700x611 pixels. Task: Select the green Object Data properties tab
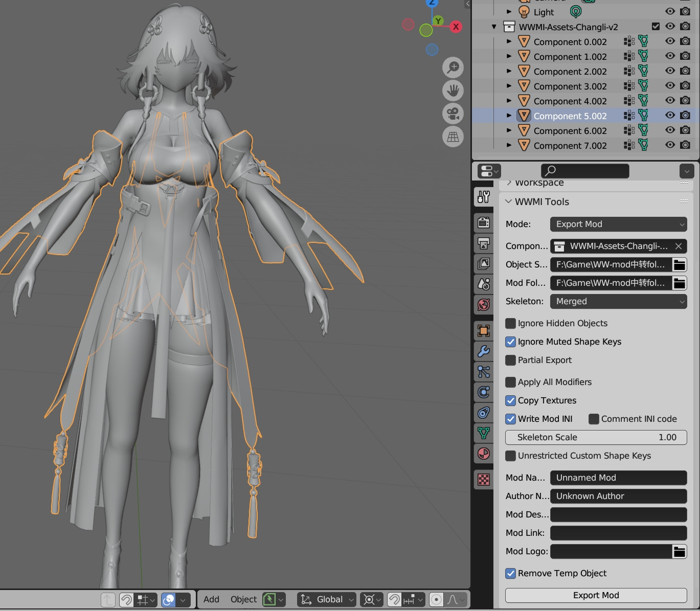(x=483, y=433)
